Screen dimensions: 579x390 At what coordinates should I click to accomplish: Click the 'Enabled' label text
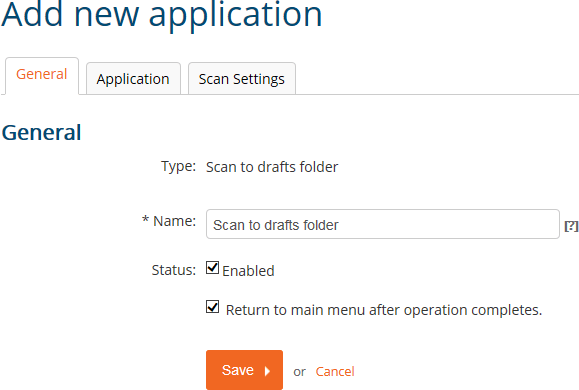[248, 271]
